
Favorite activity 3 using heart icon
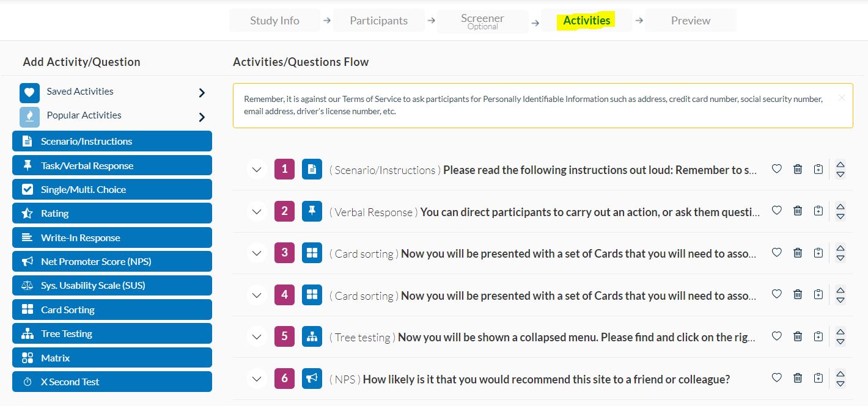pos(777,252)
